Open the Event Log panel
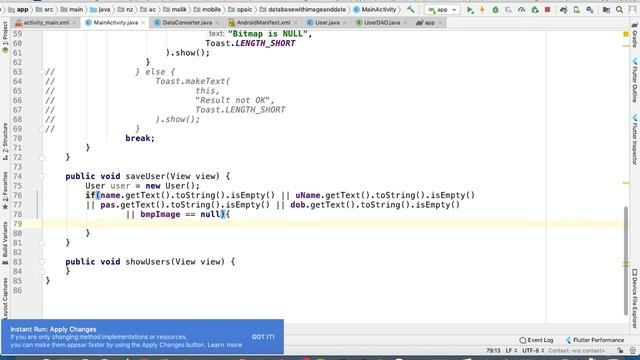640x360 pixels. click(536, 340)
